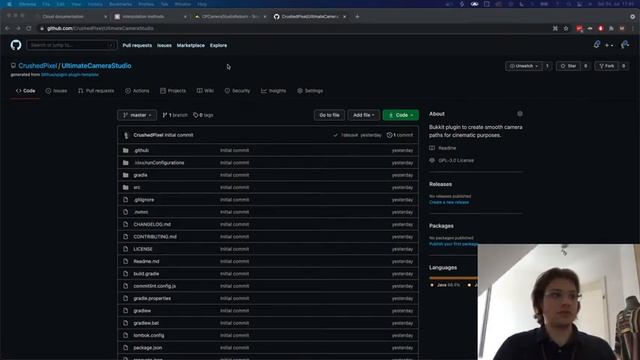Click the github.com address bar
This screenshot has height=360, width=640.
(294, 28)
